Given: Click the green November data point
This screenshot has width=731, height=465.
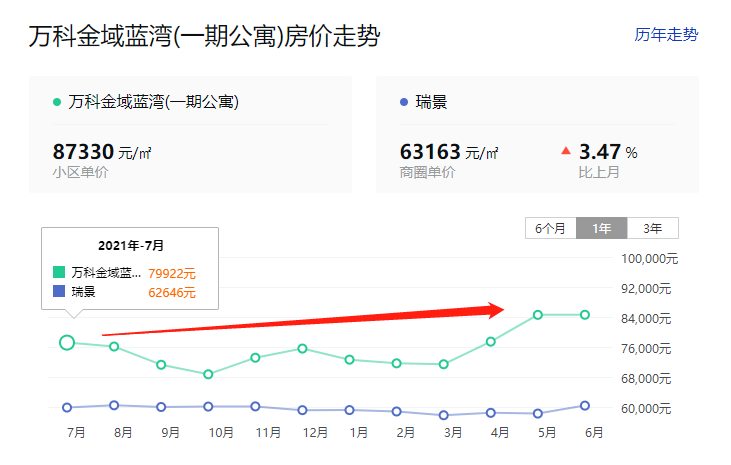Looking at the screenshot, I should (x=255, y=358).
